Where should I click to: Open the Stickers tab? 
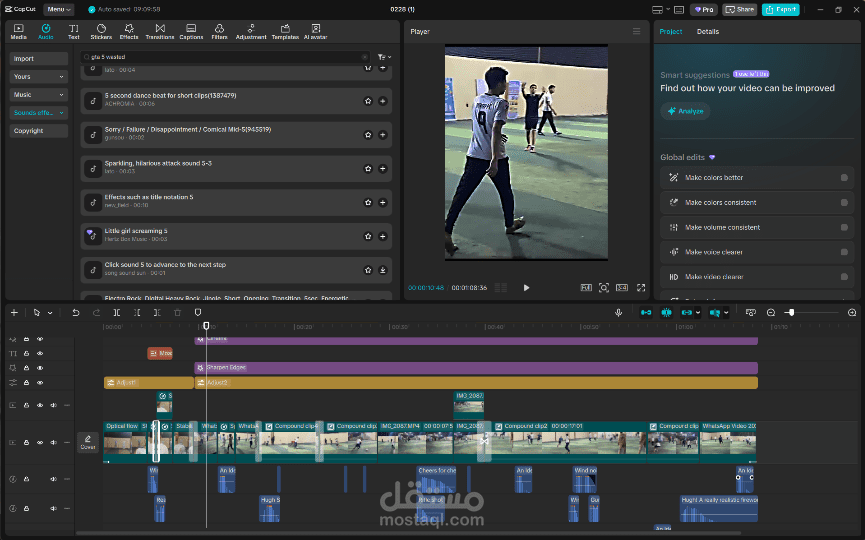[x=101, y=31]
